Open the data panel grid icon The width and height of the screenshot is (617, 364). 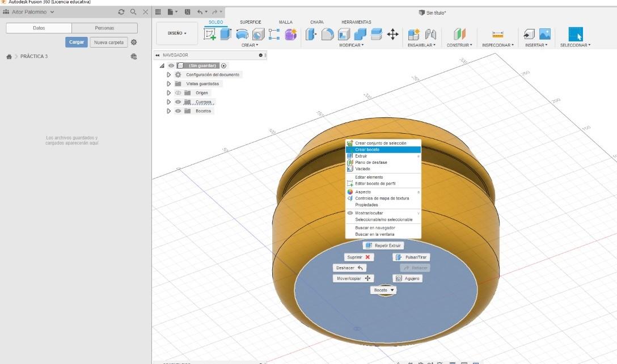pos(158,12)
